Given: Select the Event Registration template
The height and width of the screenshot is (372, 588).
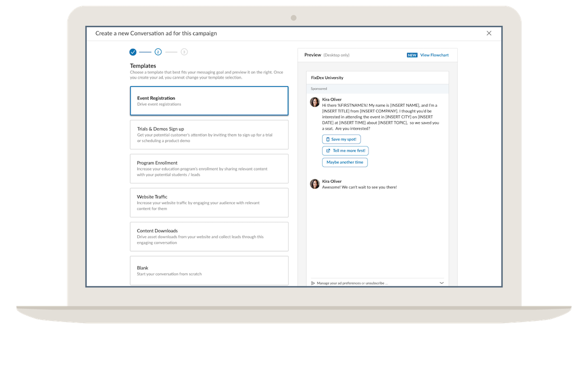Looking at the screenshot, I should pos(209,101).
